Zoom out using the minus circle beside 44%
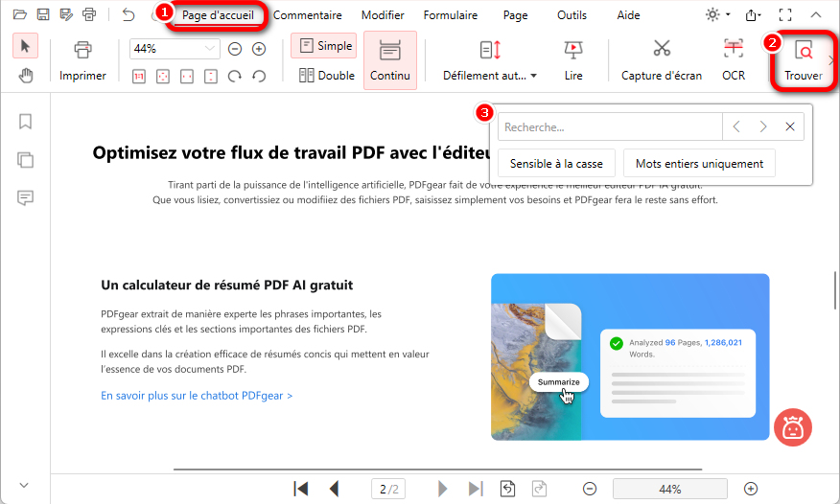This screenshot has width=840, height=504. click(235, 49)
